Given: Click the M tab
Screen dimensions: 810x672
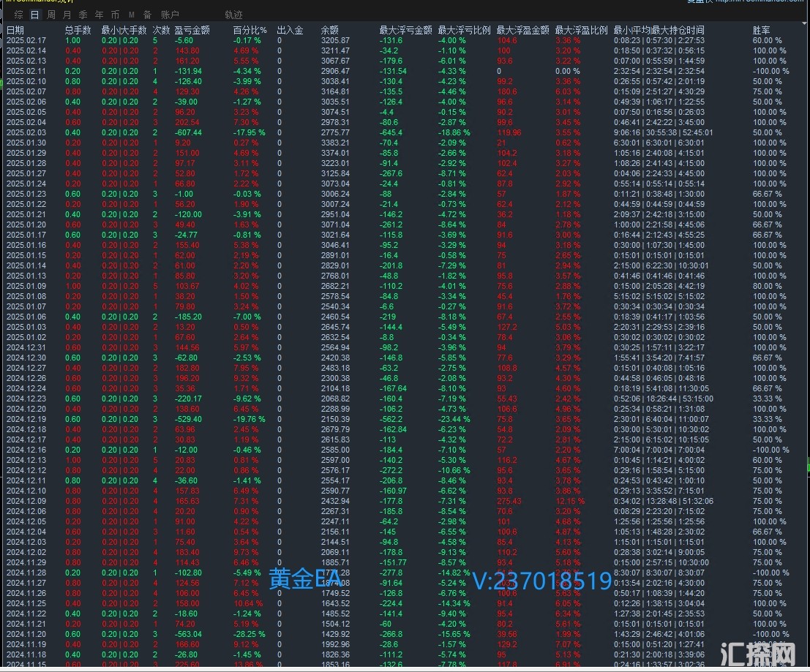Looking at the screenshot, I should click(131, 15).
